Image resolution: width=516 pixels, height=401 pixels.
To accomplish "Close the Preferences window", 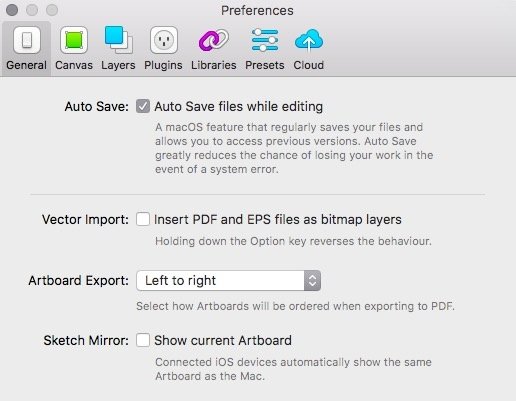I will (x=12, y=10).
